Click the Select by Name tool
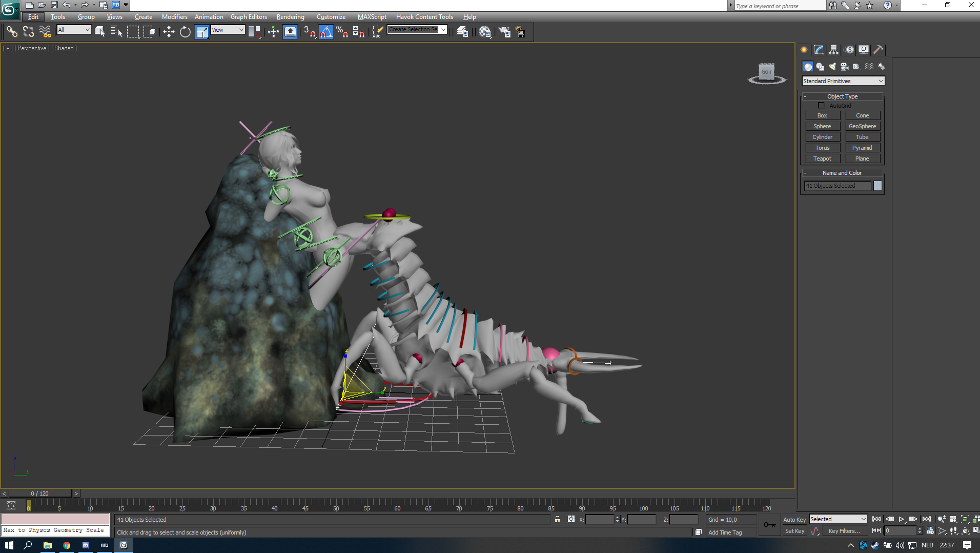 116,32
